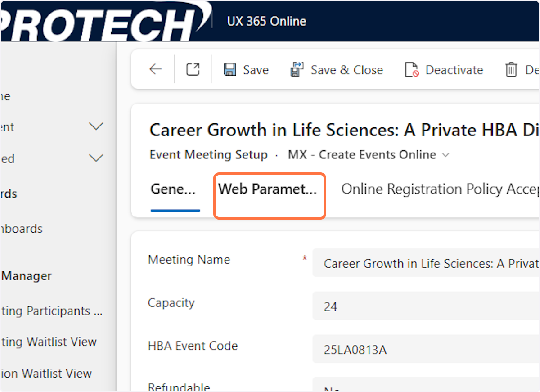This screenshot has height=392, width=540.
Task: Expand the second sidebar chevron
Action: click(96, 158)
